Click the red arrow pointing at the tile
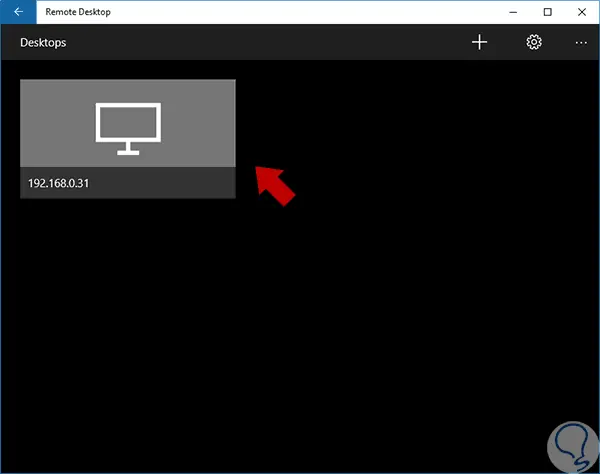The width and height of the screenshot is (600, 474). click(x=274, y=186)
